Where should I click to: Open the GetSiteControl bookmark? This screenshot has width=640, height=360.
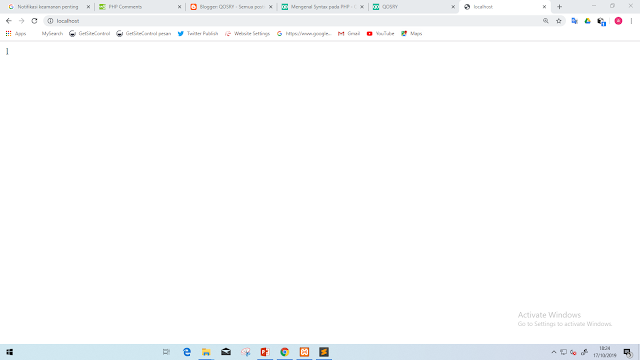coord(89,33)
